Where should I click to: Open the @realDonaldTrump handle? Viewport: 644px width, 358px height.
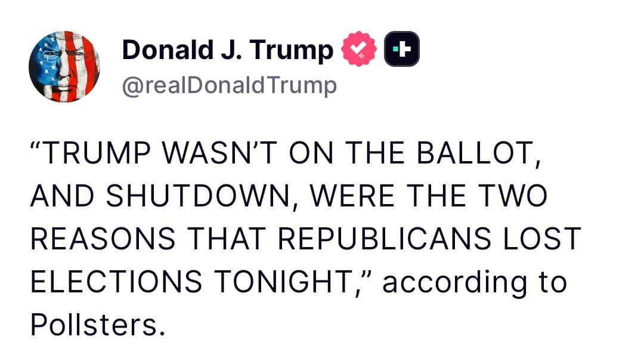(229, 86)
